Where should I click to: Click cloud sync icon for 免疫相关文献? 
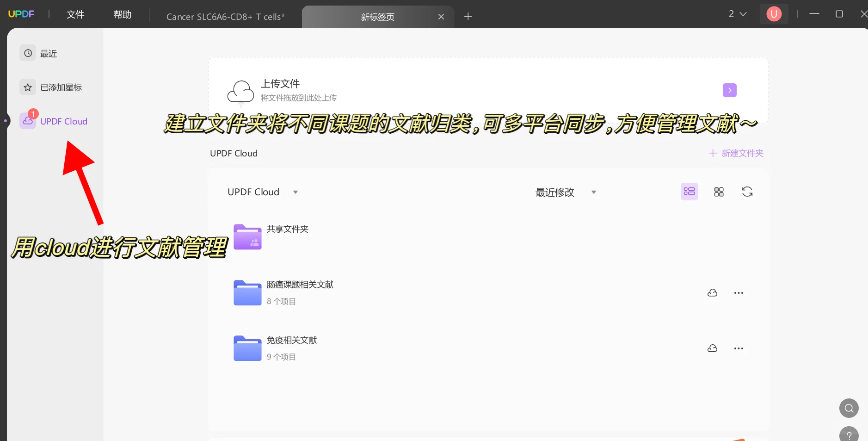coord(712,348)
